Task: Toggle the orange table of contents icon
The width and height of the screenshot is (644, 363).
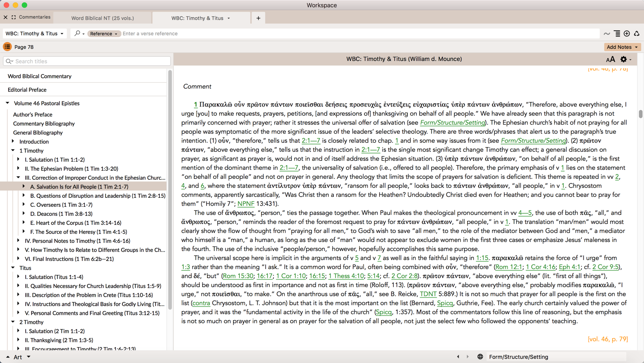Action: pyautogui.click(x=7, y=47)
